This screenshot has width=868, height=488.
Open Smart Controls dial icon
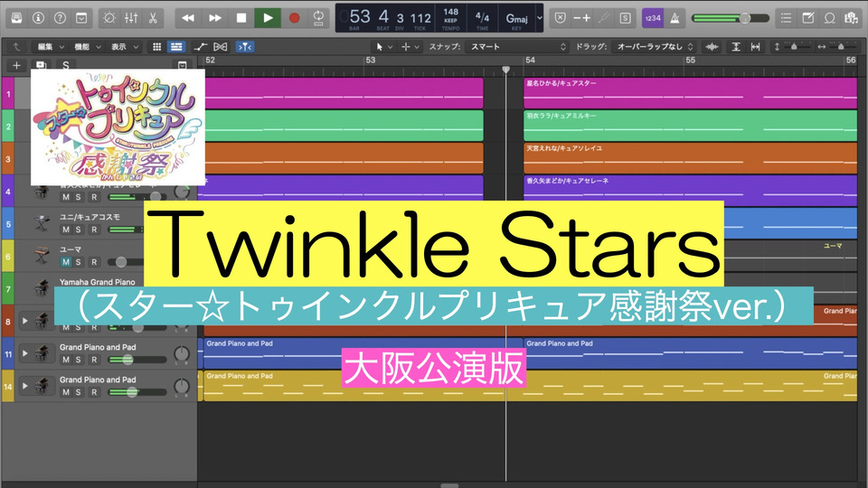click(109, 18)
